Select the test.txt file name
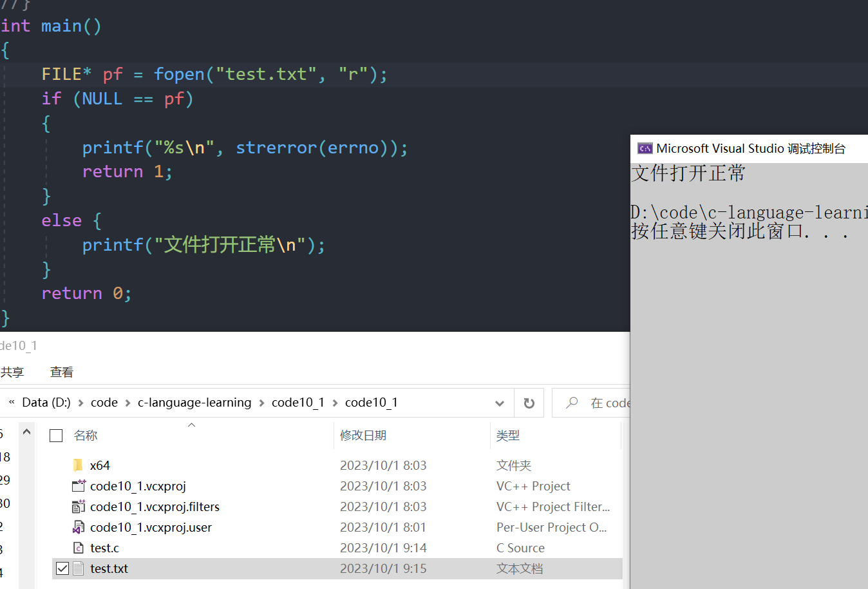868x589 pixels. click(109, 568)
